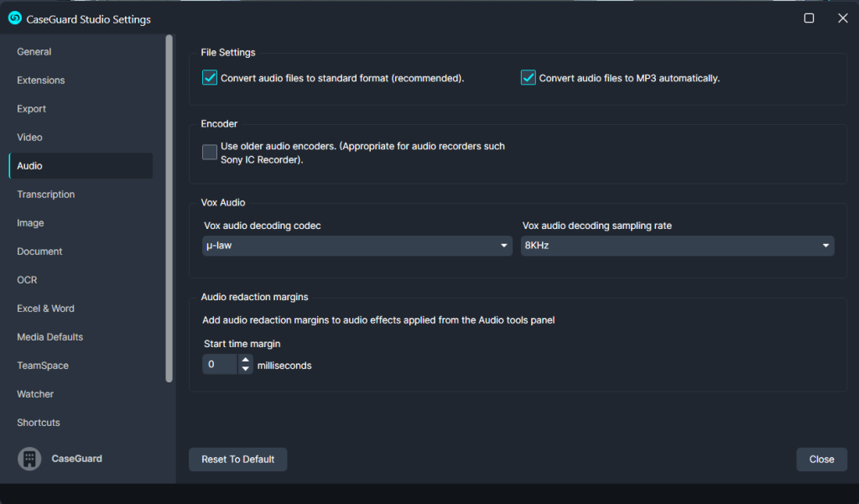Increase start time margin with up arrow
Screen dimensions: 859x504
point(245,360)
